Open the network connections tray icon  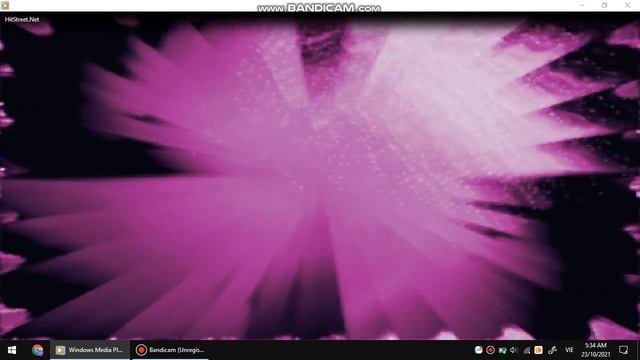[527, 350]
